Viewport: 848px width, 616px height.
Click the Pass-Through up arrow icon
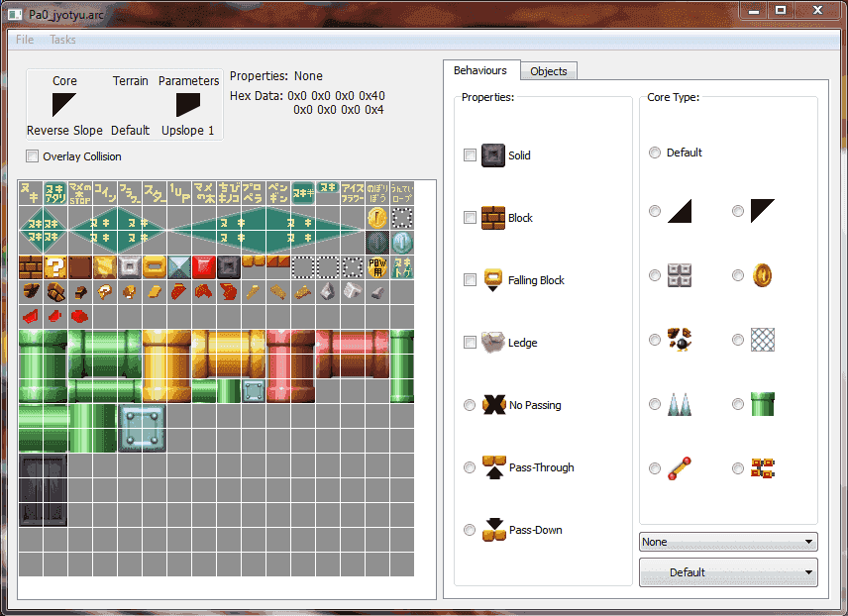pos(493,467)
